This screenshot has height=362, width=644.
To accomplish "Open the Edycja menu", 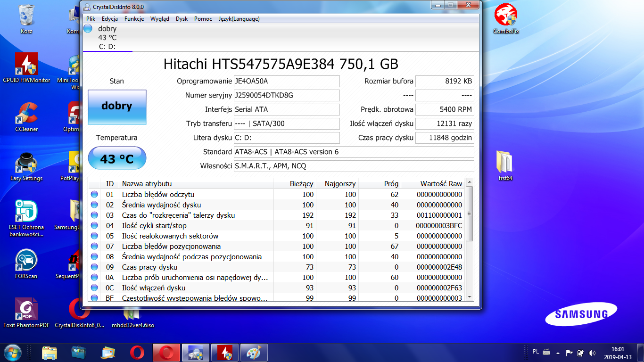I will point(110,19).
